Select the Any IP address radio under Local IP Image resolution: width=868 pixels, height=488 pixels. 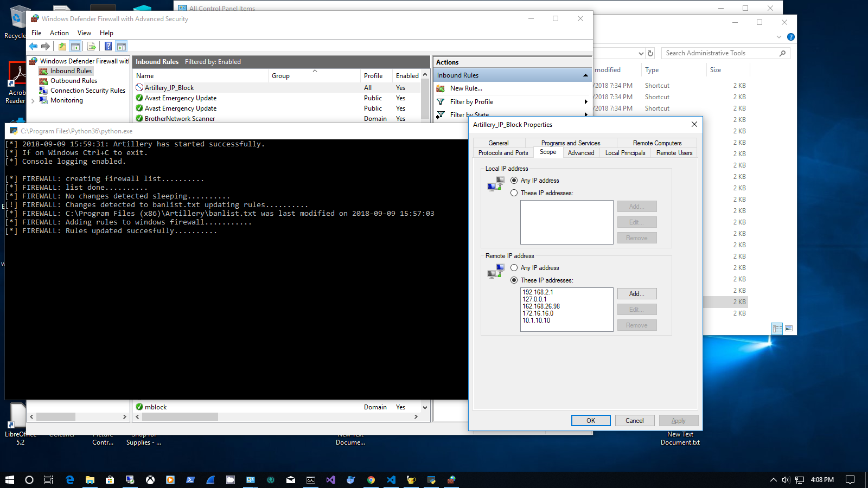[514, 180]
